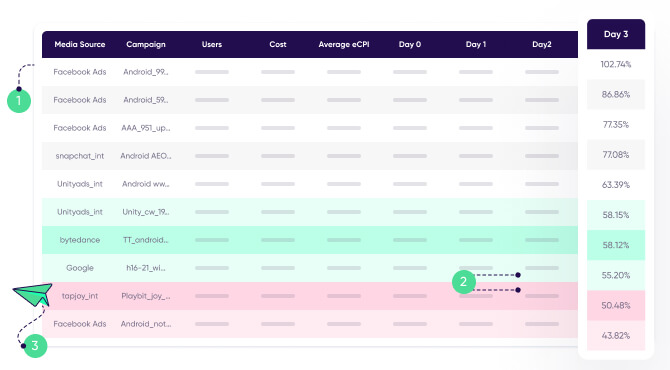The image size is (670, 370).
Task: Select the Users column header
Action: [x=212, y=44]
